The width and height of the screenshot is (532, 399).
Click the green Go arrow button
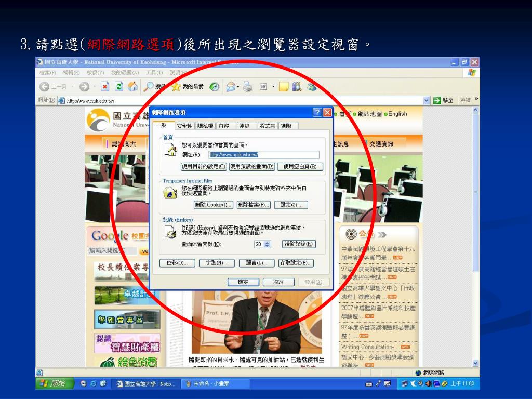click(437, 100)
